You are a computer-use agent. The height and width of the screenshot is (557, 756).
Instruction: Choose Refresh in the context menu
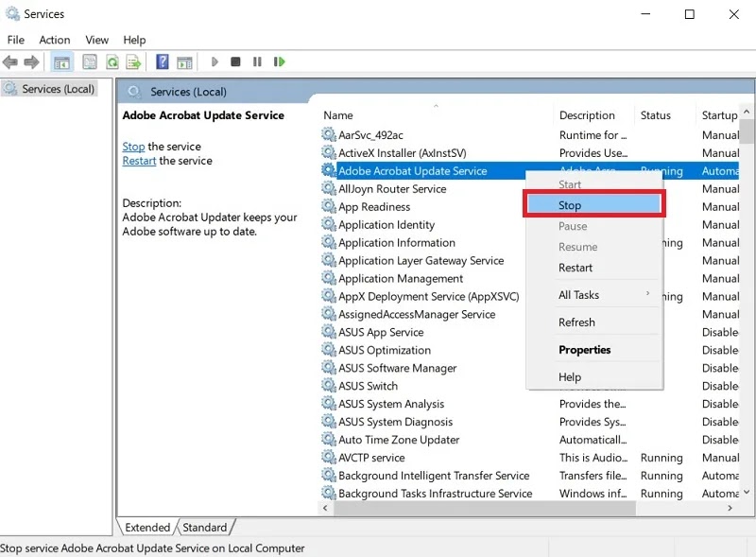tap(594, 322)
